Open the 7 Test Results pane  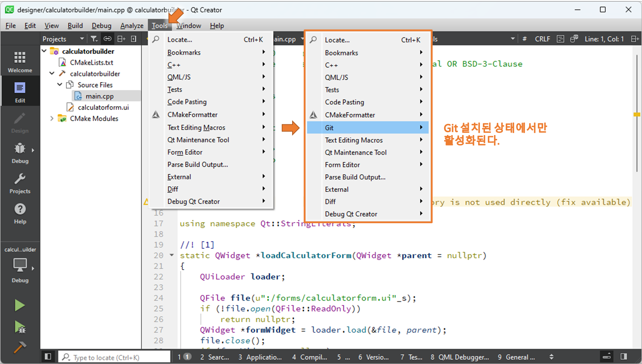pos(411,357)
